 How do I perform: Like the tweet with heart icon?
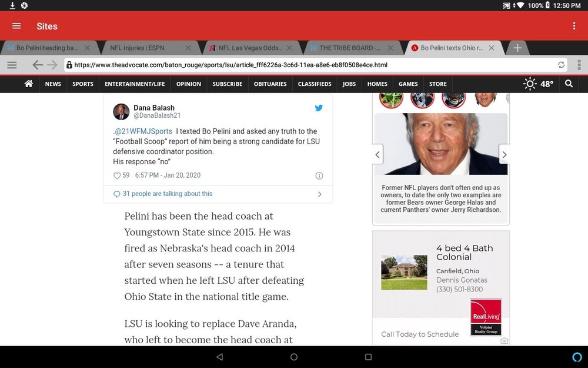pos(117,175)
